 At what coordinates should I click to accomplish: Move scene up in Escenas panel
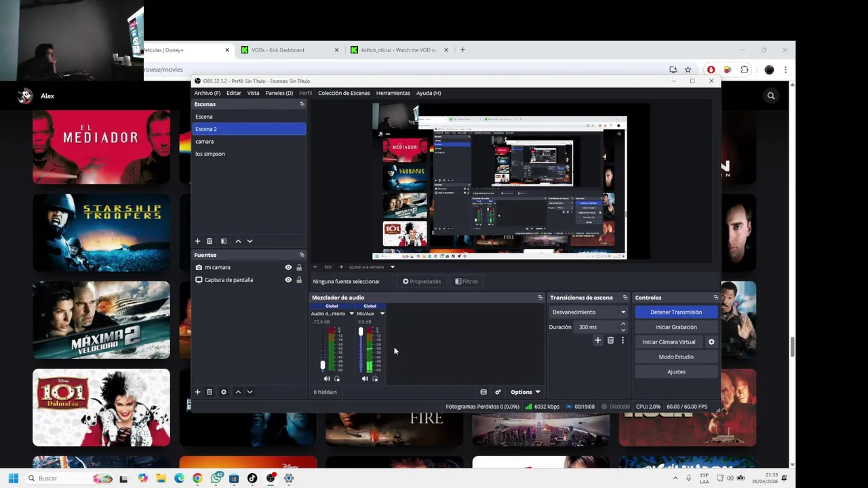(238, 241)
